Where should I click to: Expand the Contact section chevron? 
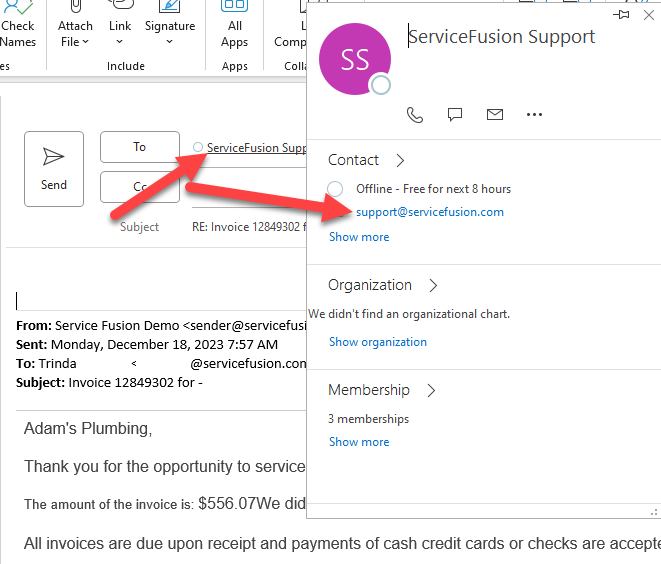click(400, 161)
